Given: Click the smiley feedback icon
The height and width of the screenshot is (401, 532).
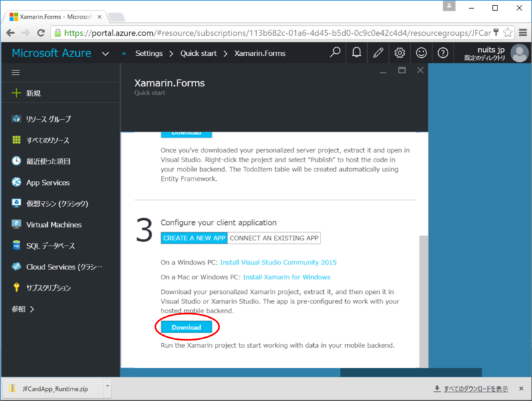Looking at the screenshot, I should point(421,53).
